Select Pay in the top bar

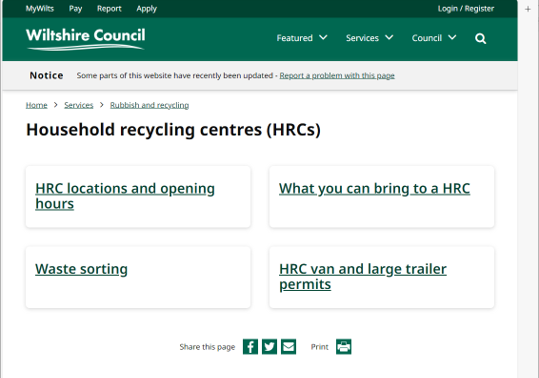[x=75, y=9]
